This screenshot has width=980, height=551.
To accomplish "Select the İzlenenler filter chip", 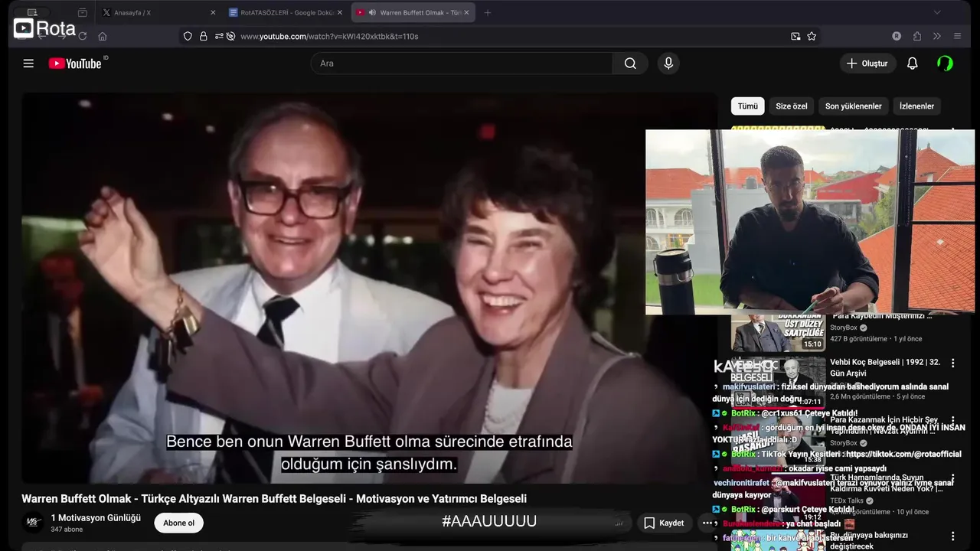I will 916,106.
